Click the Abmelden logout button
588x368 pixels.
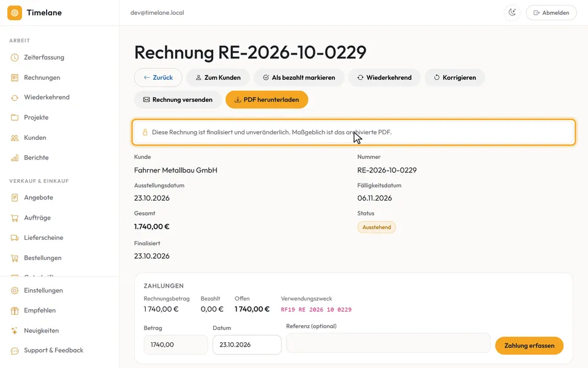coord(551,13)
